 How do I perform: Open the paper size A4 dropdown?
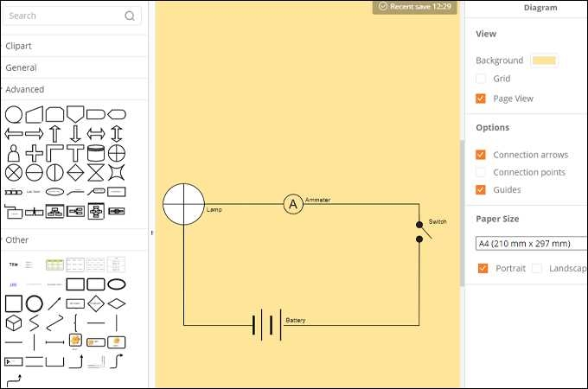click(x=531, y=243)
